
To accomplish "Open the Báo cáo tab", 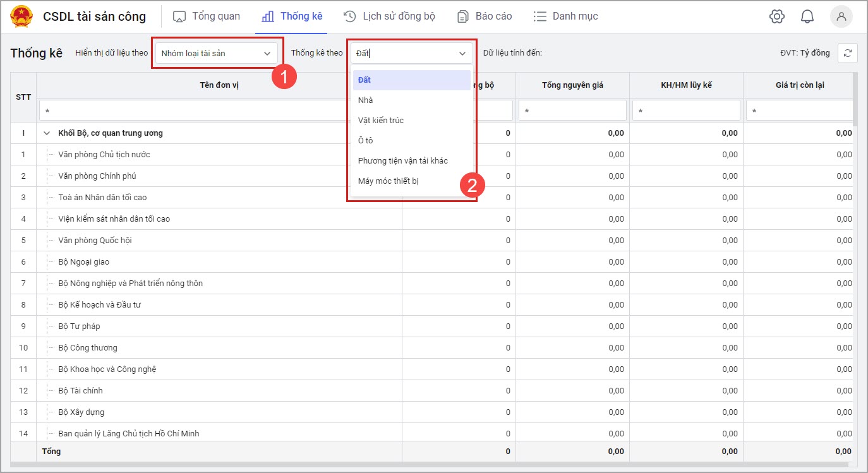I will [x=485, y=16].
